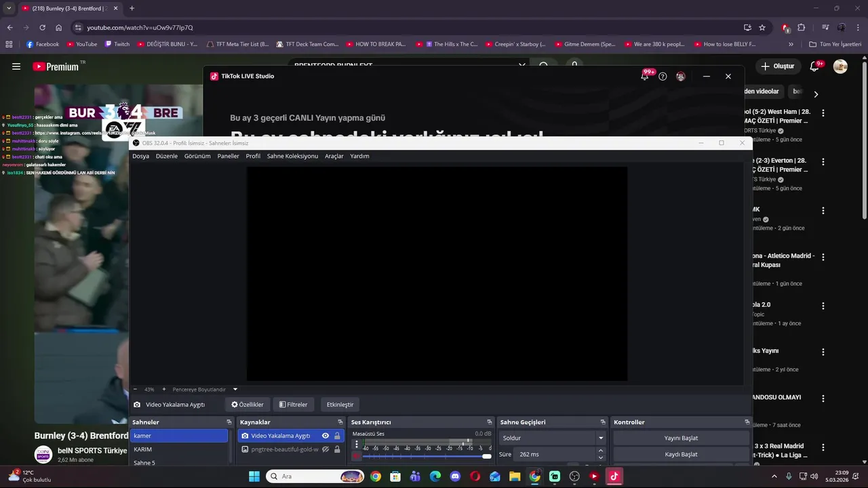The width and height of the screenshot is (868, 488).
Task: Increase the Süre transition duration
Action: [x=600, y=451]
